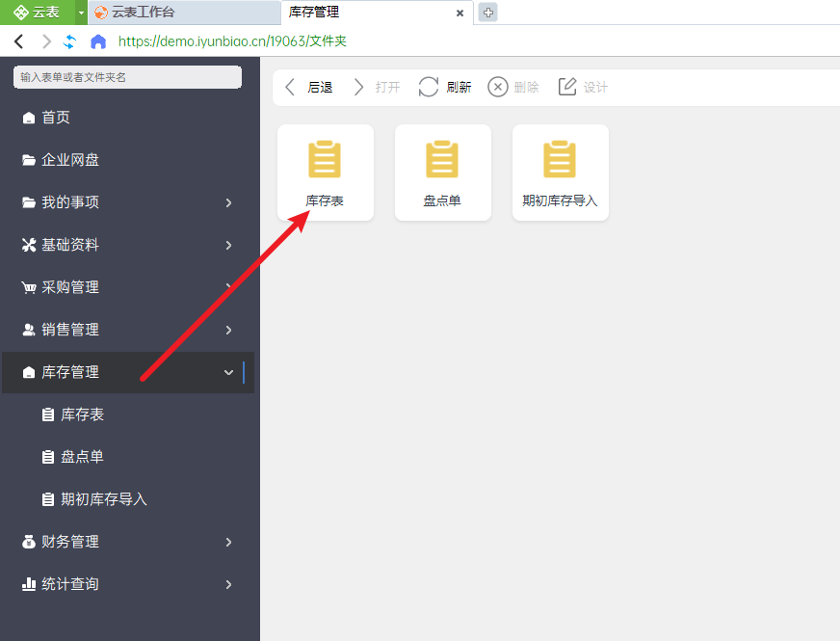Click the blue home icon in address bar

[x=98, y=41]
